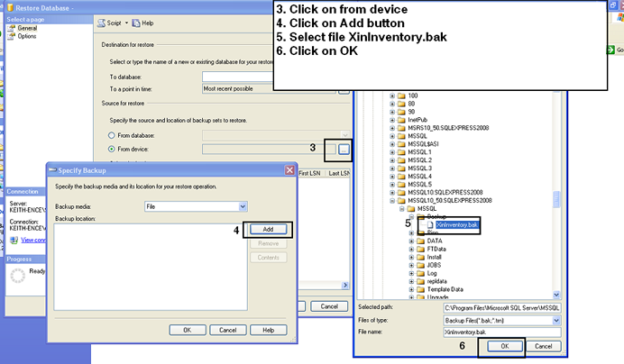Viewport: 624px width, 364px height.
Task: Click the Add button in Specify Backup
Action: tap(268, 229)
